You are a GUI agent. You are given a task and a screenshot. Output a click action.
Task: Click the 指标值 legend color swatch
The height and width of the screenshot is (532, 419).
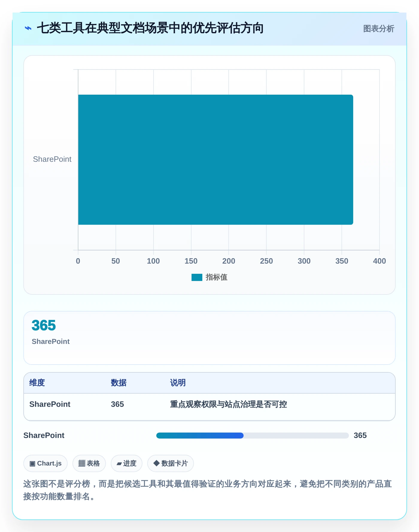tap(197, 277)
